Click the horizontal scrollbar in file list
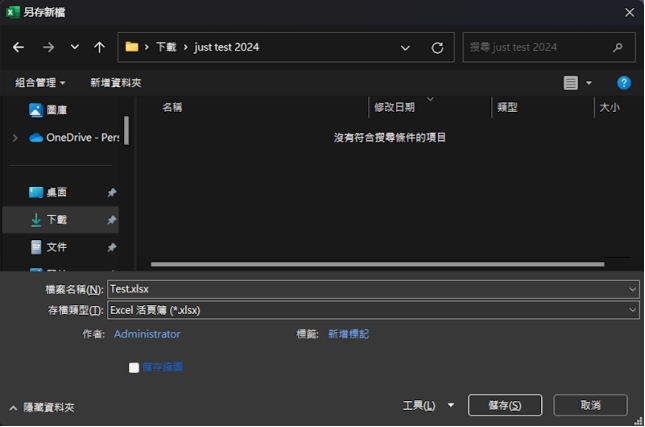This screenshot has width=645, height=427. [x=377, y=264]
